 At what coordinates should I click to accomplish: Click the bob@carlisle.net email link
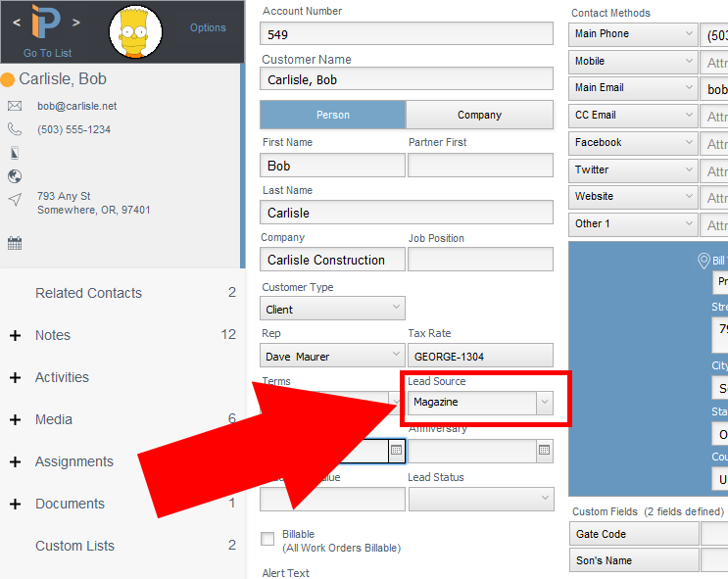(x=77, y=107)
